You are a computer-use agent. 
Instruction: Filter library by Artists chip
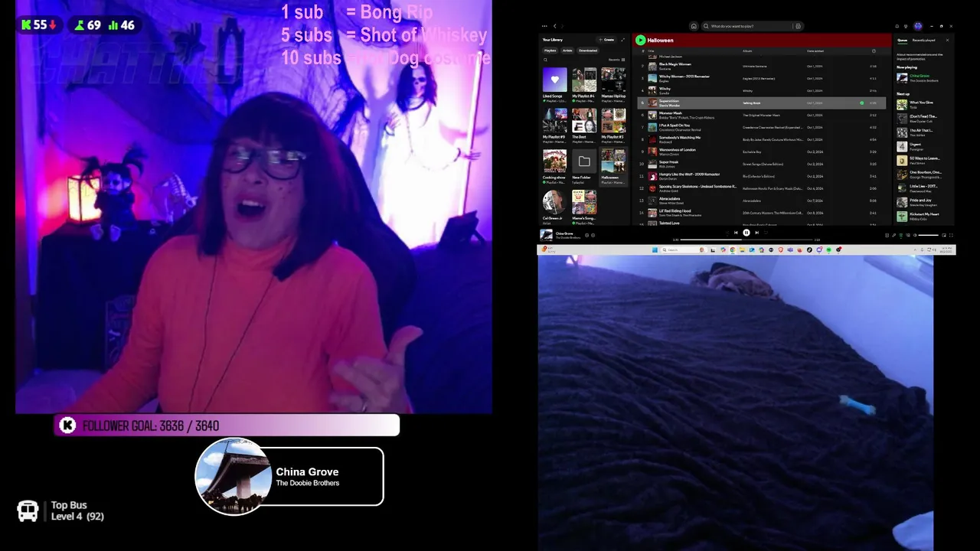(x=567, y=51)
